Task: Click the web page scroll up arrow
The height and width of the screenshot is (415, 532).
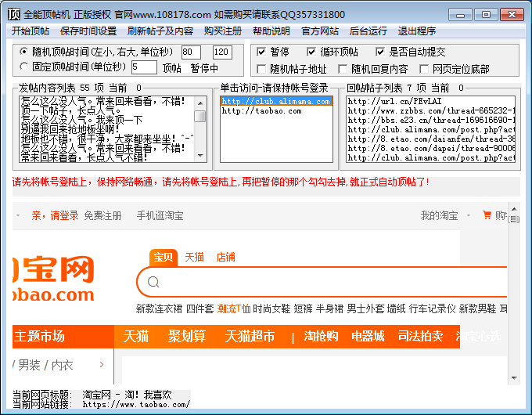Action: click(514, 209)
